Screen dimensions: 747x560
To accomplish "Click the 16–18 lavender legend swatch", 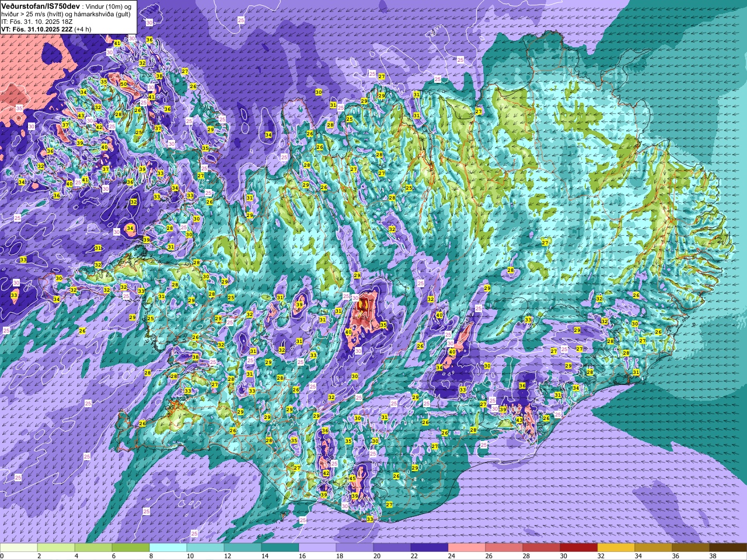I will (317, 548).
